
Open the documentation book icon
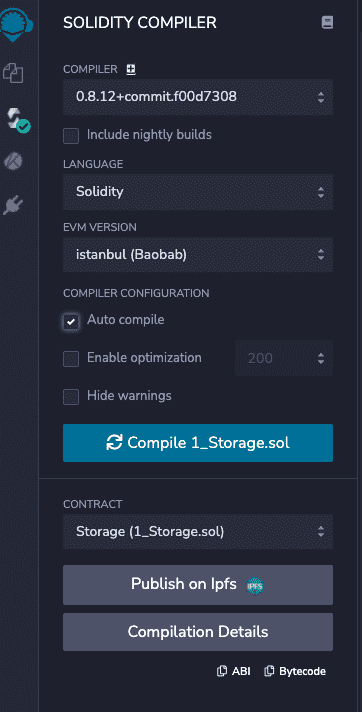[327, 22]
